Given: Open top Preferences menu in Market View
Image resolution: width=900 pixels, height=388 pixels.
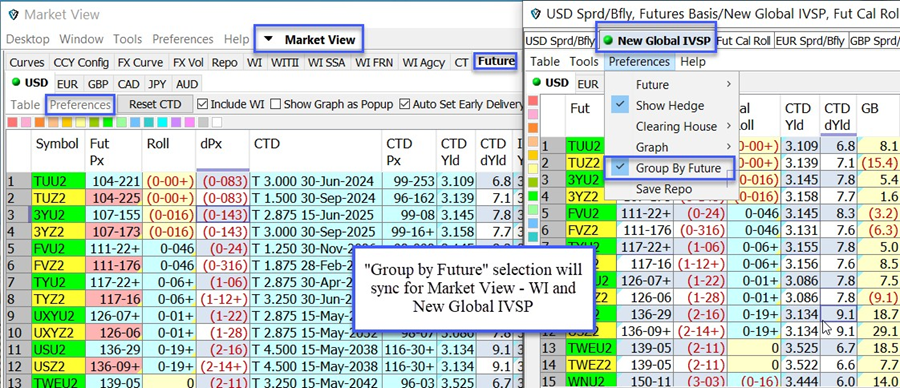Looking at the screenshot, I should pyautogui.click(x=183, y=39).
